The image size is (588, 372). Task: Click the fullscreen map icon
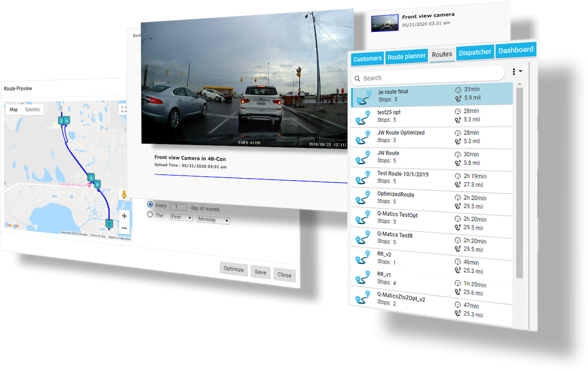point(123,110)
